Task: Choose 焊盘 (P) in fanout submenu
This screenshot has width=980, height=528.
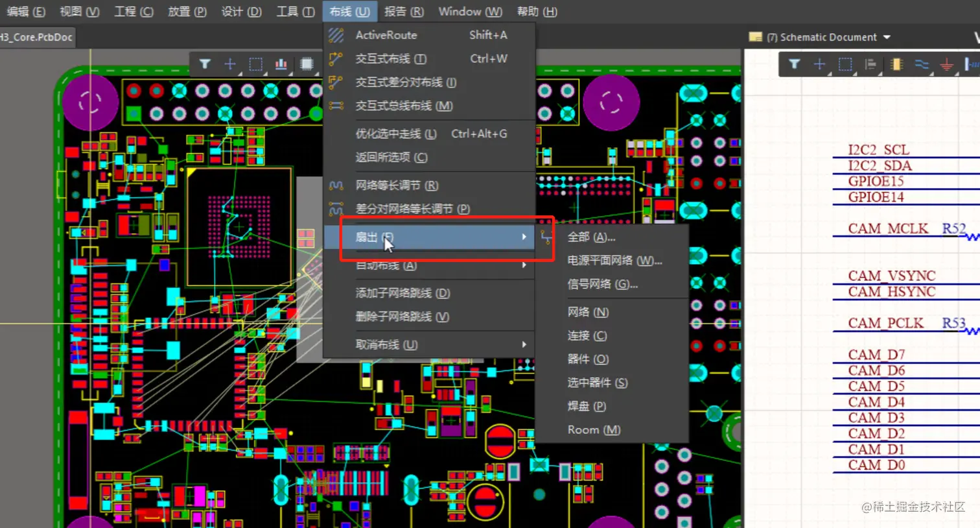Action: [611, 406]
